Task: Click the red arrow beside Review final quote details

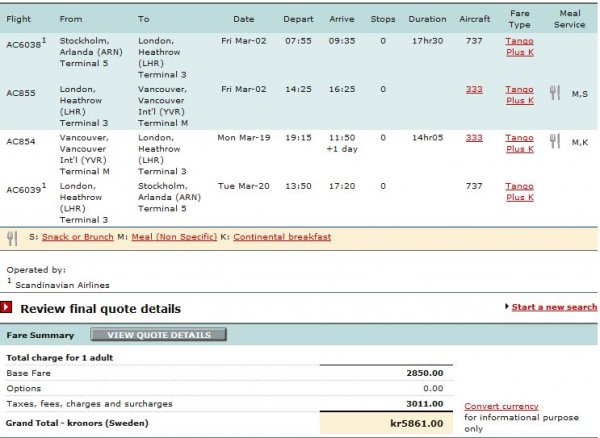Action: point(8,308)
